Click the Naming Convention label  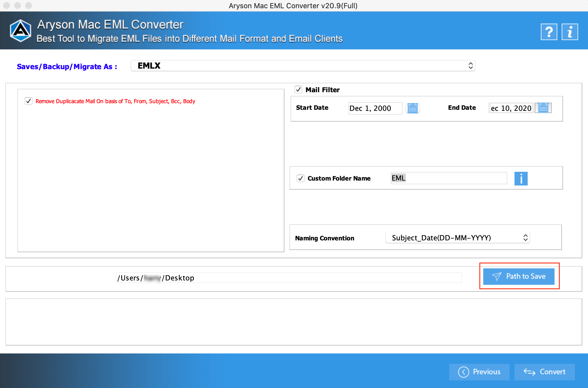coord(325,238)
